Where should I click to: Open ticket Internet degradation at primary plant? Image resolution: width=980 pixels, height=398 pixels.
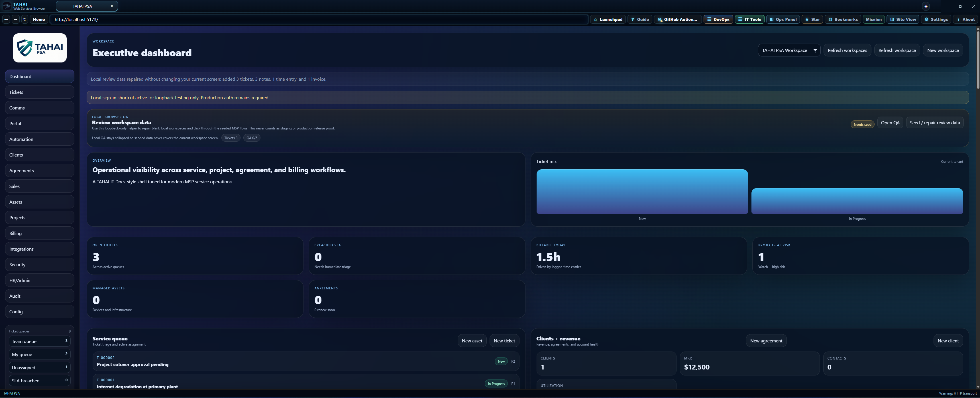[306, 382]
